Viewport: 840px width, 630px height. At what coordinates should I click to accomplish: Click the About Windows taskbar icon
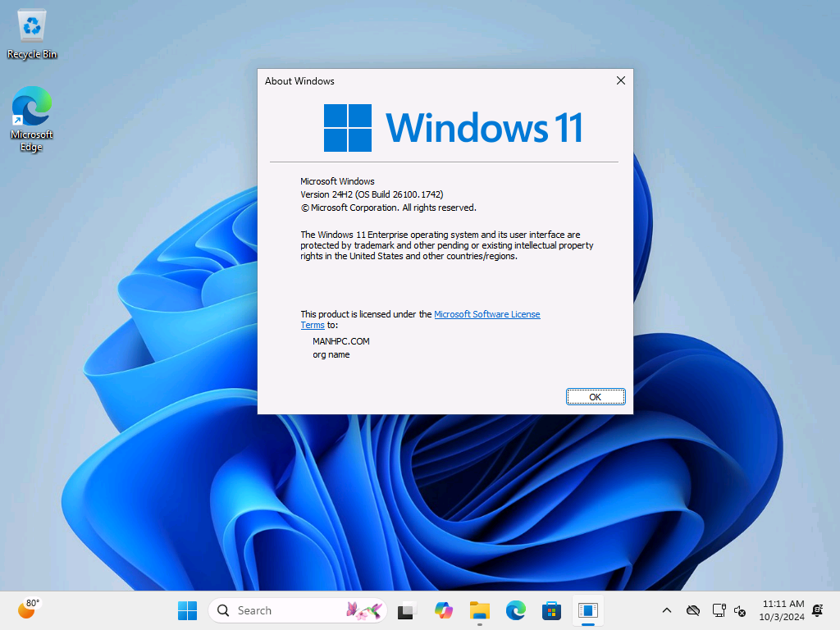[588, 610]
